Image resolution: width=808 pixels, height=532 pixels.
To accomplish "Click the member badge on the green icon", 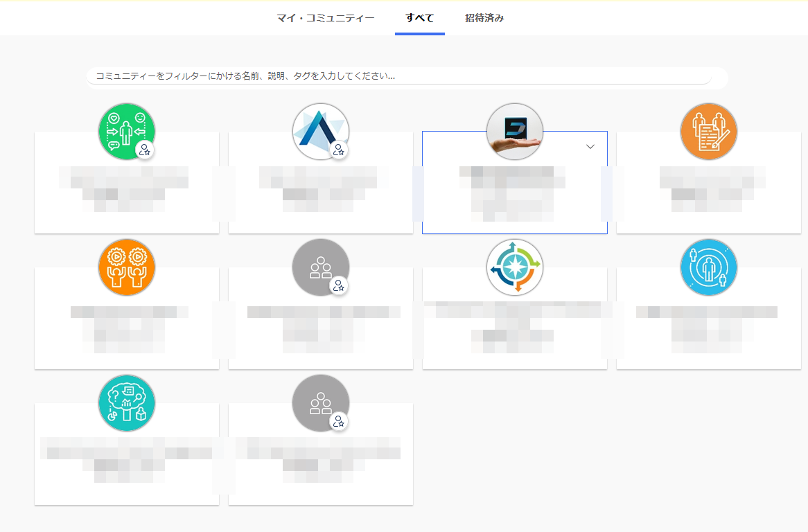I will tap(145, 150).
